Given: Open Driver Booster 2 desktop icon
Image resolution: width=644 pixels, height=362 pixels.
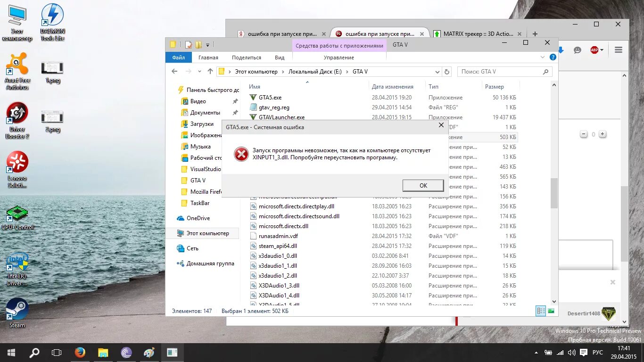Looking at the screenshot, I should [x=17, y=121].
